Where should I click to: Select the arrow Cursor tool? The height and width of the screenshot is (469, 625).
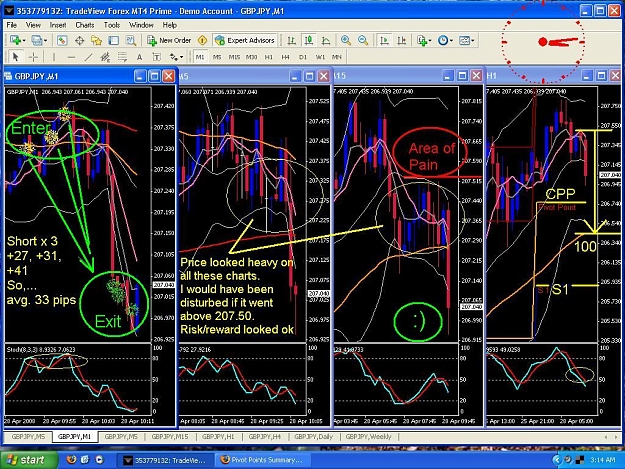click(x=16, y=57)
